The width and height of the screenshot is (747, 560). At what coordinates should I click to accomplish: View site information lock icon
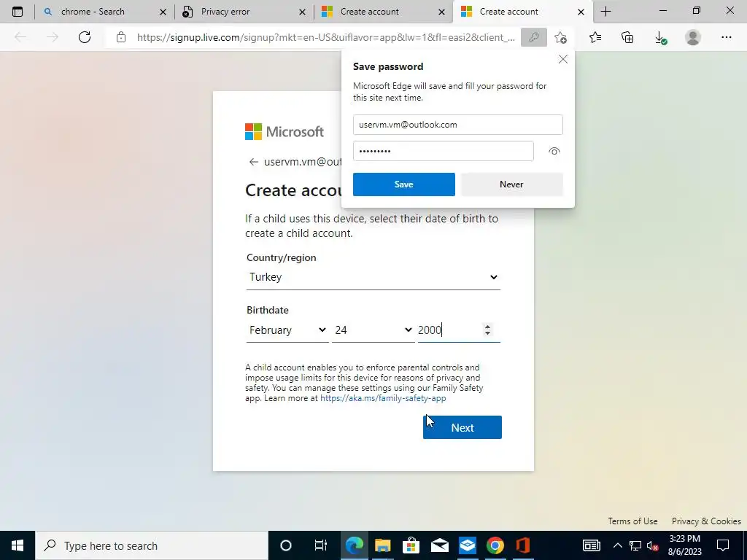click(121, 37)
